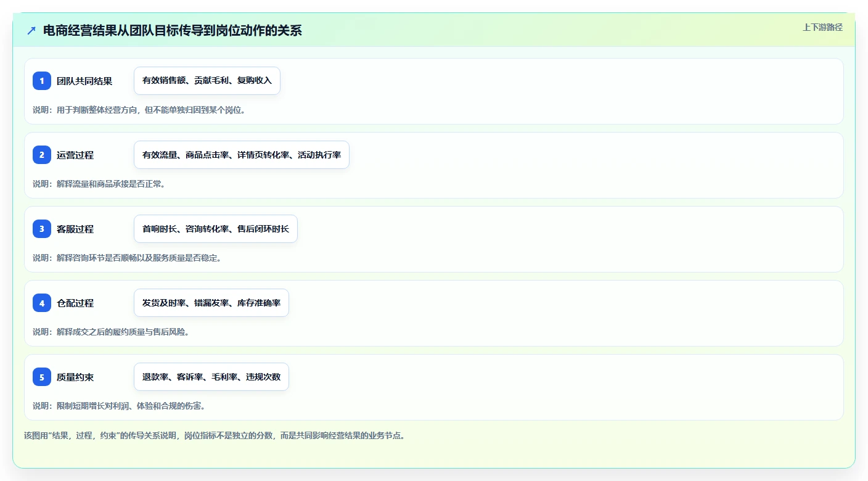The image size is (868, 481).
Task: Click the note 用于判断整体经营方向
Action: [139, 110]
